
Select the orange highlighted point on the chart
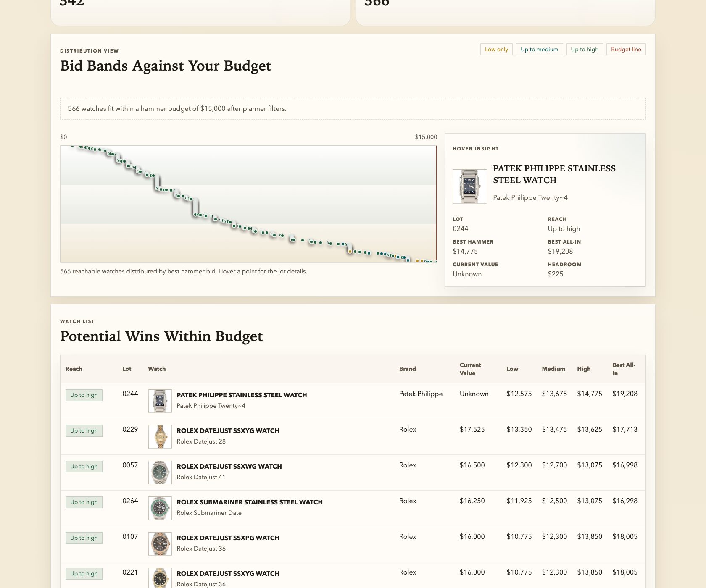click(x=350, y=251)
